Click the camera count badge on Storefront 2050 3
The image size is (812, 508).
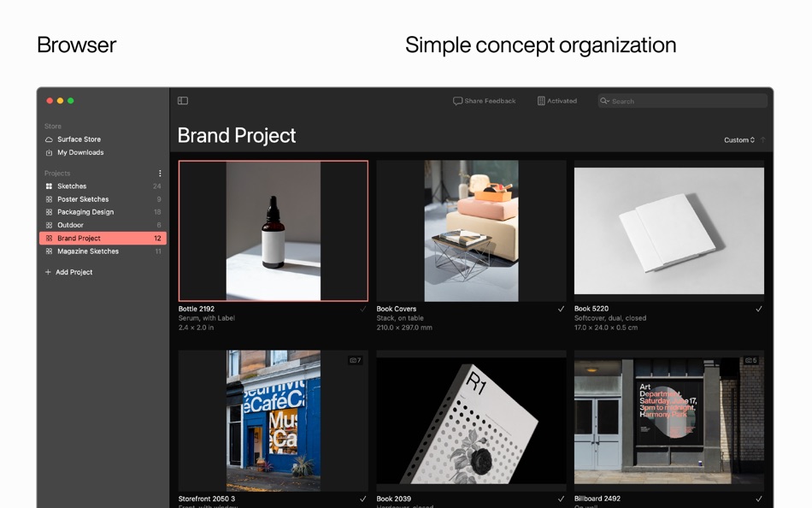tap(356, 360)
